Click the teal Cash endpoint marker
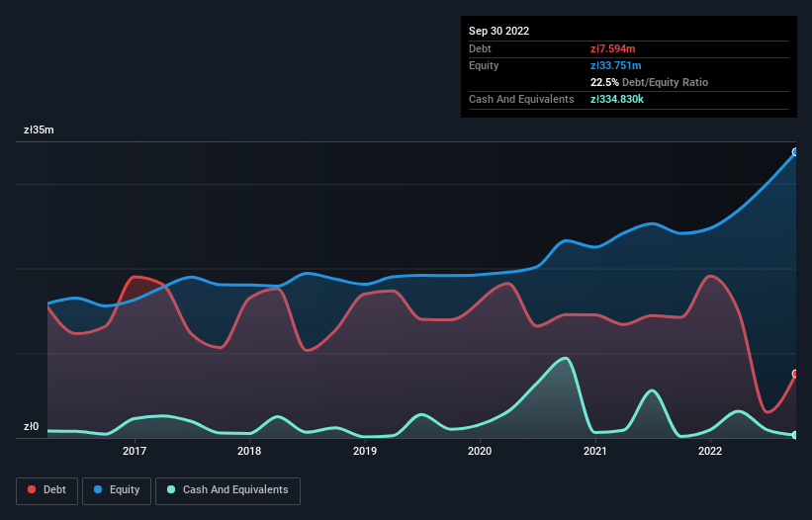Screen dimensions: 812x520 point(795,435)
